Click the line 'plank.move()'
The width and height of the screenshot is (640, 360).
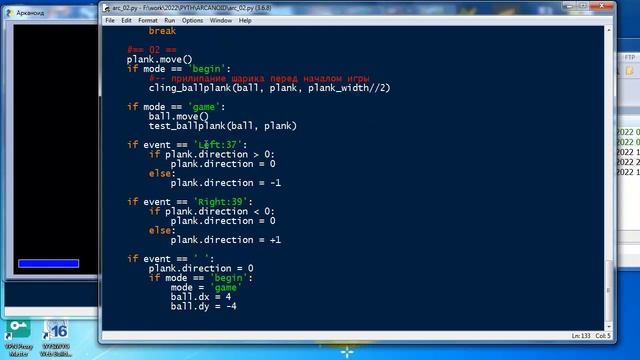coord(159,60)
